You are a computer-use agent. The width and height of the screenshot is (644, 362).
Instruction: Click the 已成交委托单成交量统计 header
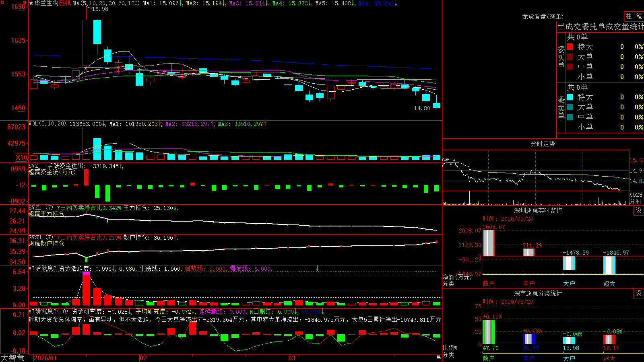coord(601,27)
